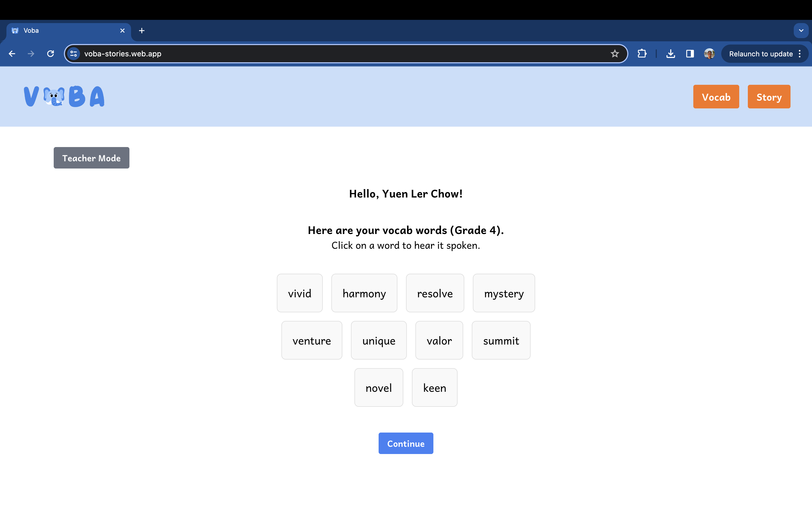Switch to the Story section
812x527 pixels.
(769, 97)
